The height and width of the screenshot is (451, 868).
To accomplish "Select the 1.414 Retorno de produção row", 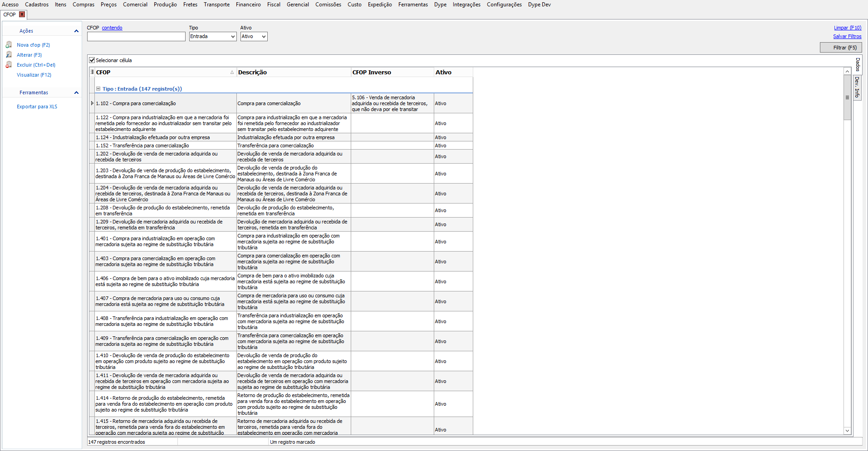I will pos(281,404).
